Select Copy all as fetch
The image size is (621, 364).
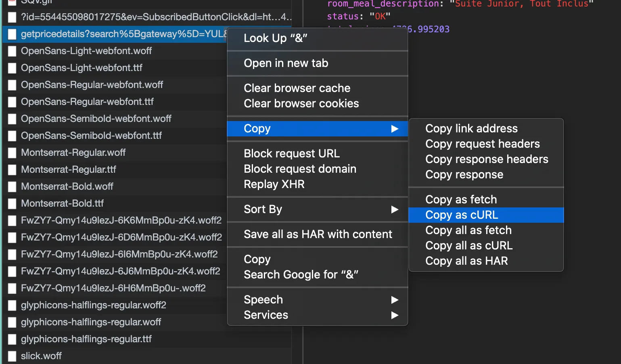[486, 230]
